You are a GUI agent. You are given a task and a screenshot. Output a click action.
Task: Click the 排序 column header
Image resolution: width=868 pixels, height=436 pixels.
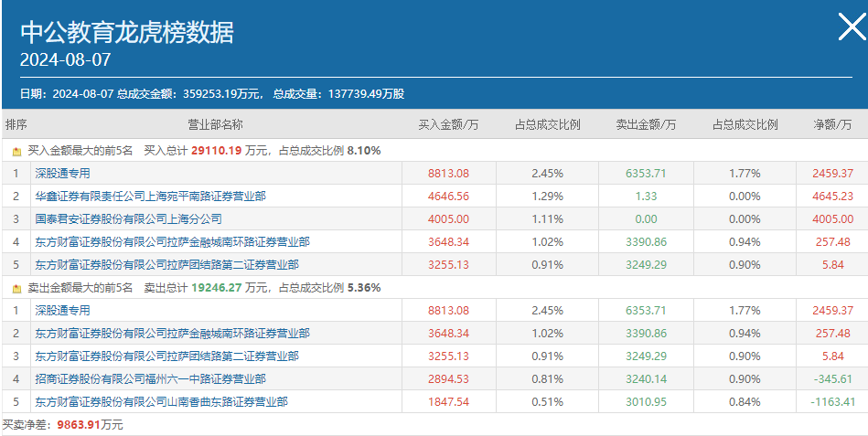pyautogui.click(x=16, y=124)
